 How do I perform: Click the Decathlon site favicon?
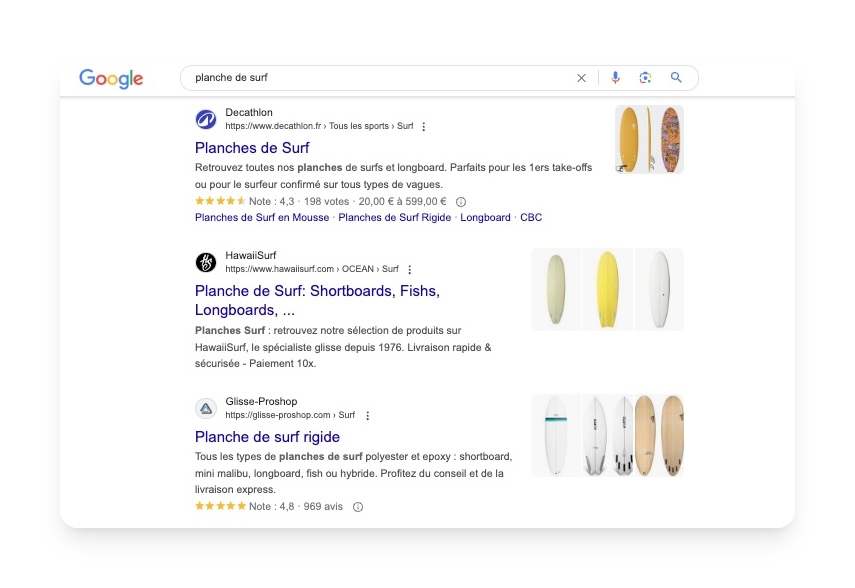click(x=206, y=120)
